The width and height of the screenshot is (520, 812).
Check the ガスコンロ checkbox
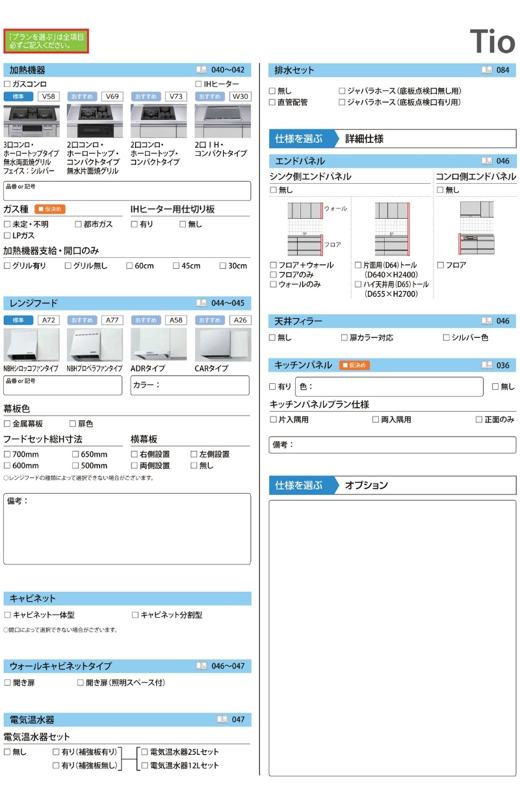click(7, 84)
